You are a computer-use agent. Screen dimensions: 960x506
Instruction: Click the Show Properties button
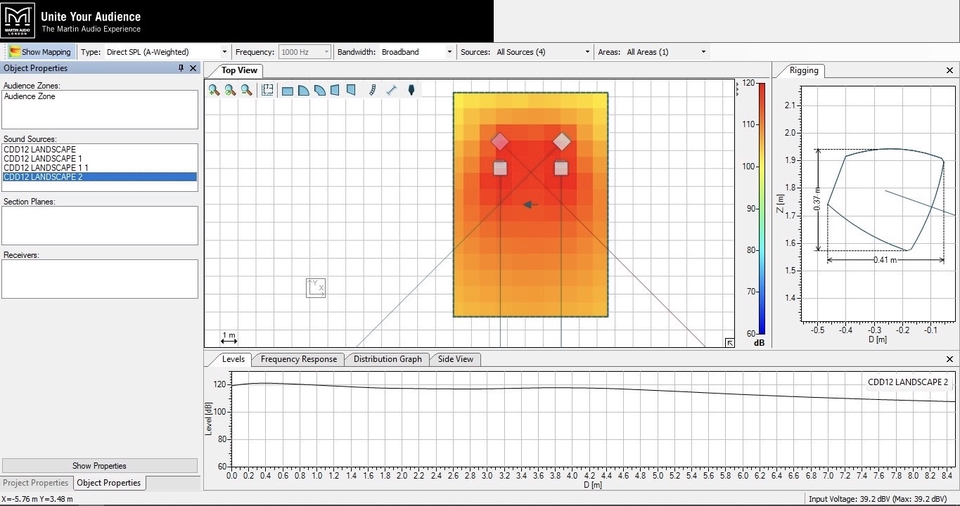click(99, 466)
